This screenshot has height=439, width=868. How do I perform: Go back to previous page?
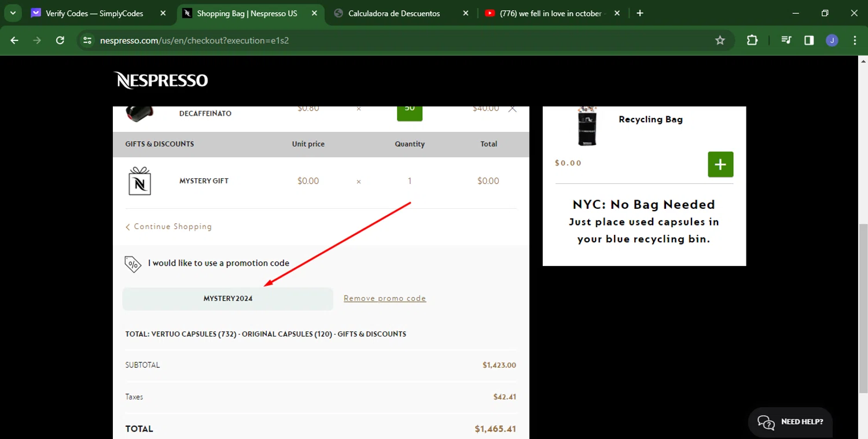(x=14, y=40)
